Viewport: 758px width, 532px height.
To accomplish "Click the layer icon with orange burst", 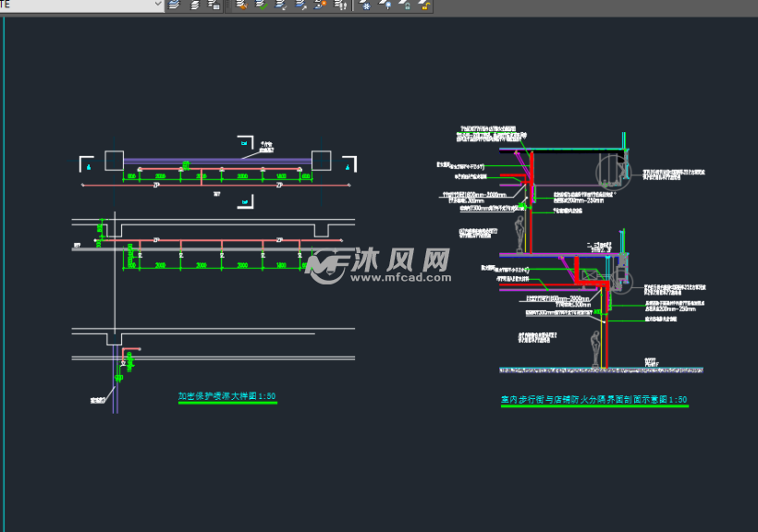I will click(321, 5).
